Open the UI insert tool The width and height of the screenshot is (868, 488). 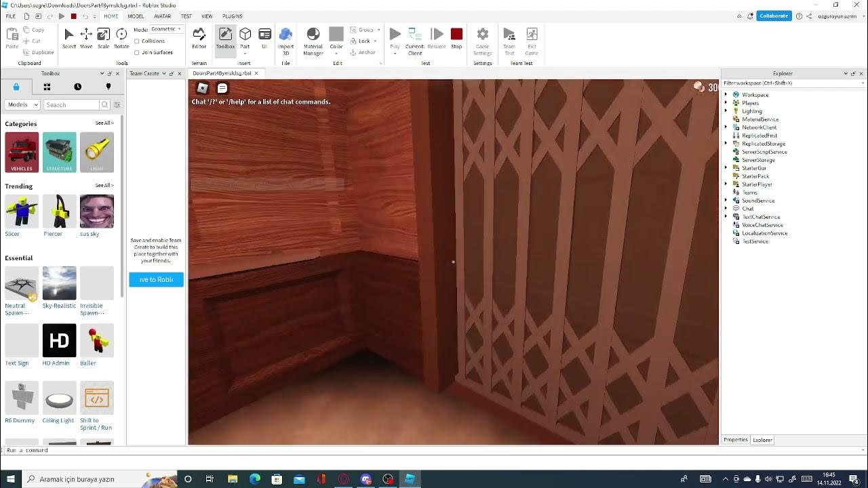pyautogui.click(x=265, y=38)
